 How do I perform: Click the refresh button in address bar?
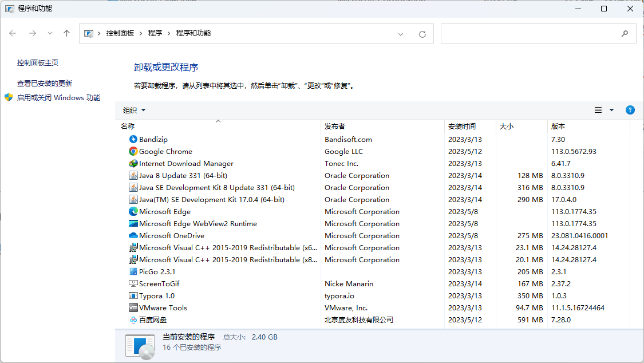pyautogui.click(x=422, y=34)
